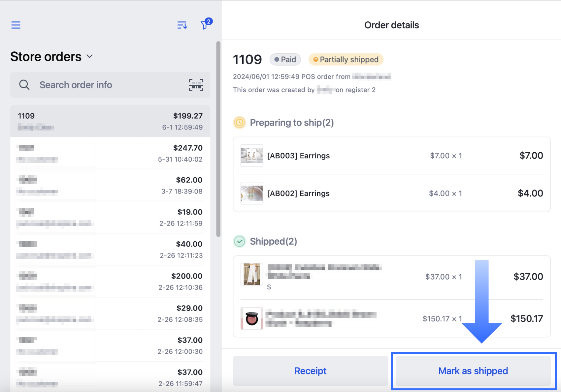Click the $150.17 shipped item total
Image resolution: width=561 pixels, height=392 pixels.
coord(527,318)
